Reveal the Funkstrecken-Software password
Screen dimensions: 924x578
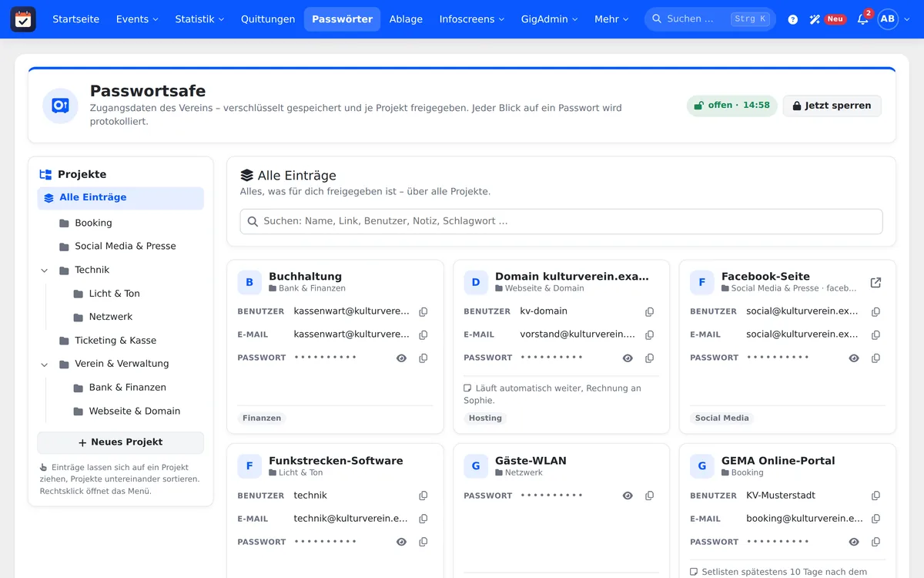(401, 543)
